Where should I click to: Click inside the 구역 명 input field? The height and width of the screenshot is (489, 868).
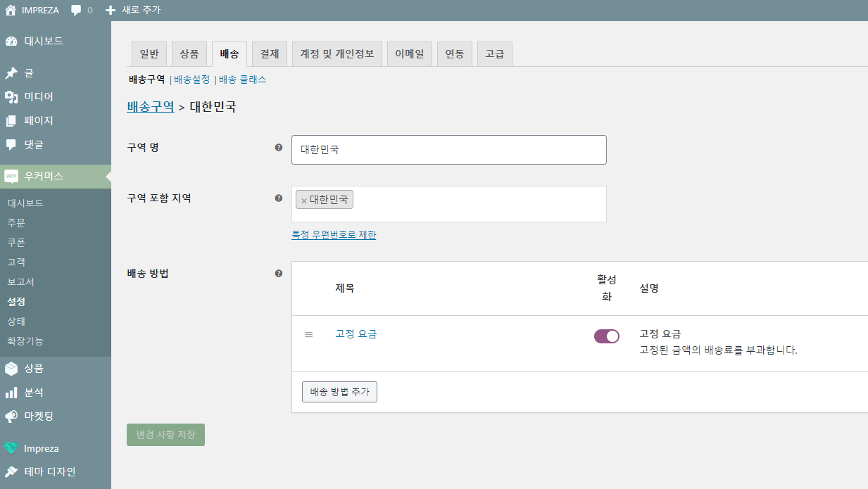[x=448, y=149]
